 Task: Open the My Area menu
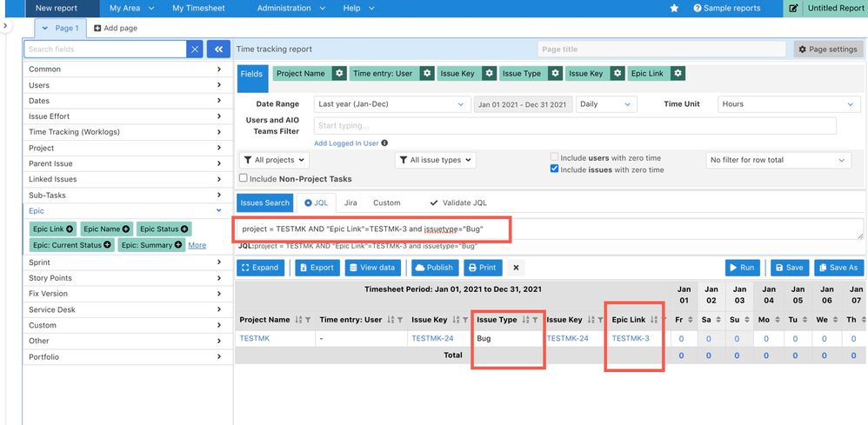click(x=131, y=9)
